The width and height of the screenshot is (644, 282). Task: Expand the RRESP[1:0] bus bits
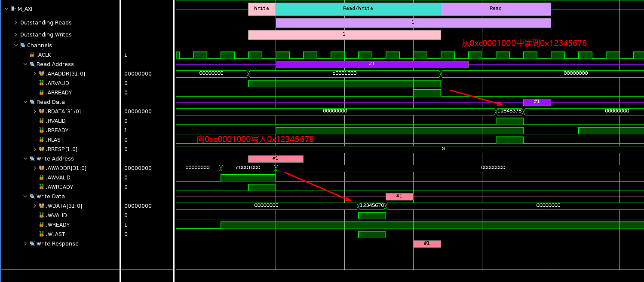click(x=35, y=149)
